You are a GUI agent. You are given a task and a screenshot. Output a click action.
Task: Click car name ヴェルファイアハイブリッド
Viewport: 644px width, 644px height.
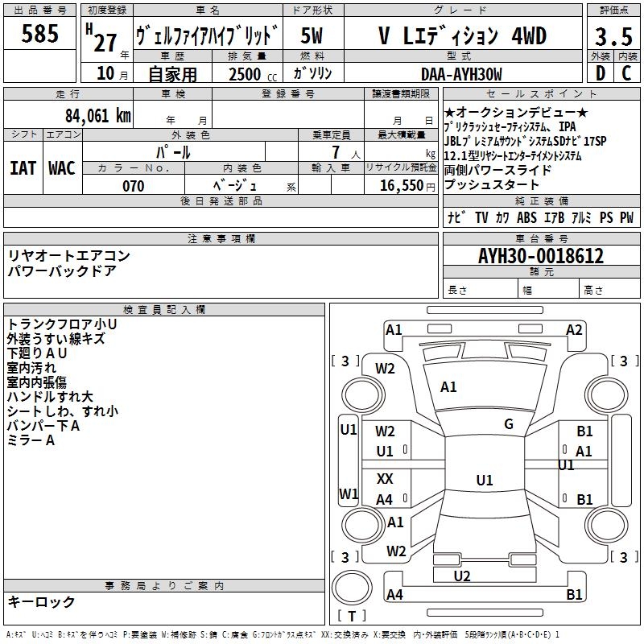click(207, 35)
